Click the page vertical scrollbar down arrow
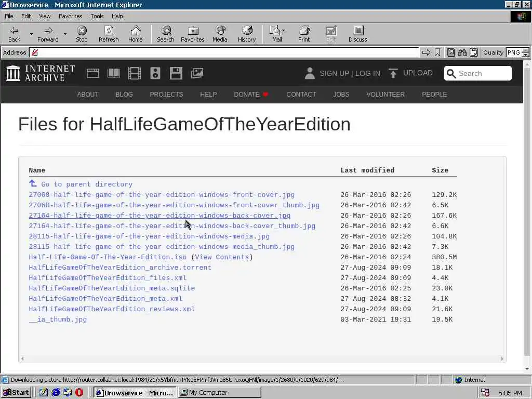 pos(527,369)
